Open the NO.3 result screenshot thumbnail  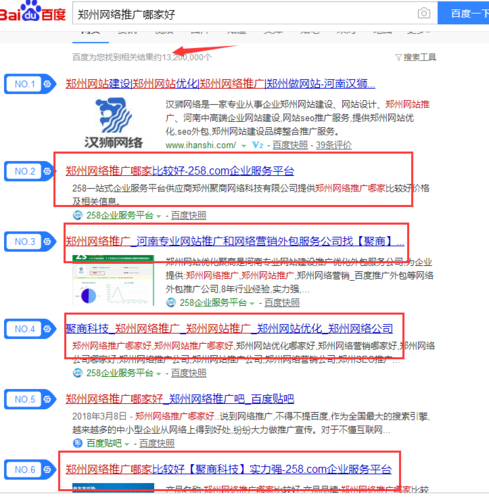coord(113,281)
